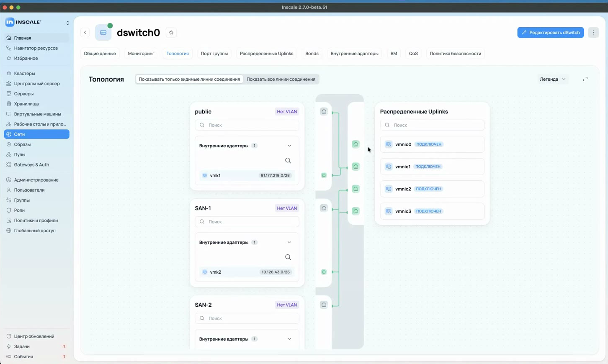Collapse internal adapters in public group

289,146
